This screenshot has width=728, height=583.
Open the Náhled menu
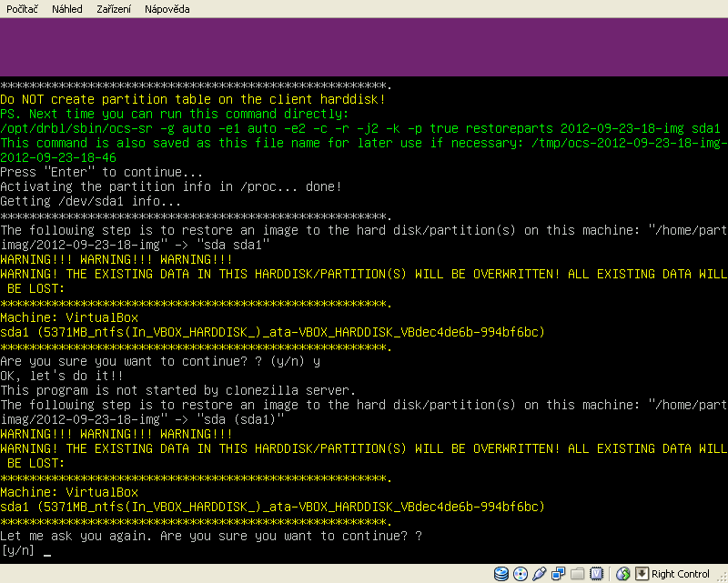67,8
